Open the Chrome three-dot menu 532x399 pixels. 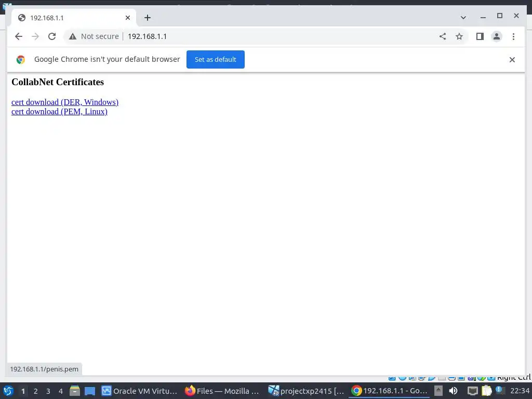point(513,36)
